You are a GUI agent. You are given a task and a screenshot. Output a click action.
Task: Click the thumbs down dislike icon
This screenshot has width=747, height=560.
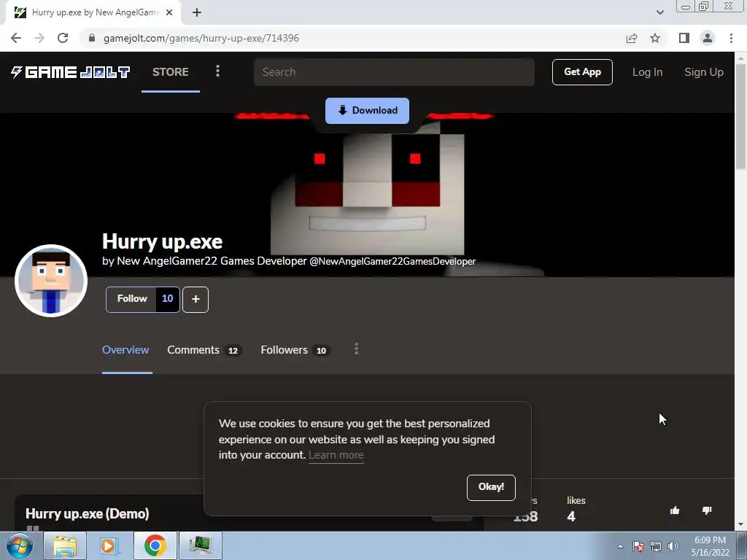click(707, 510)
